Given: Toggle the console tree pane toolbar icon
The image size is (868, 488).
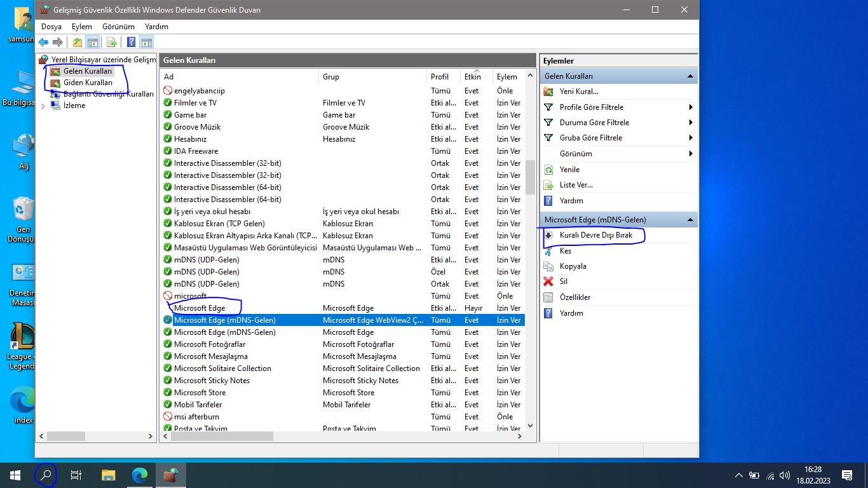Looking at the screenshot, I should (x=93, y=43).
